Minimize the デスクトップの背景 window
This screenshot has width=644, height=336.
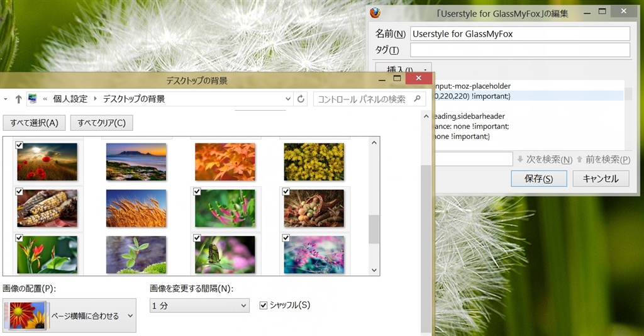382,79
